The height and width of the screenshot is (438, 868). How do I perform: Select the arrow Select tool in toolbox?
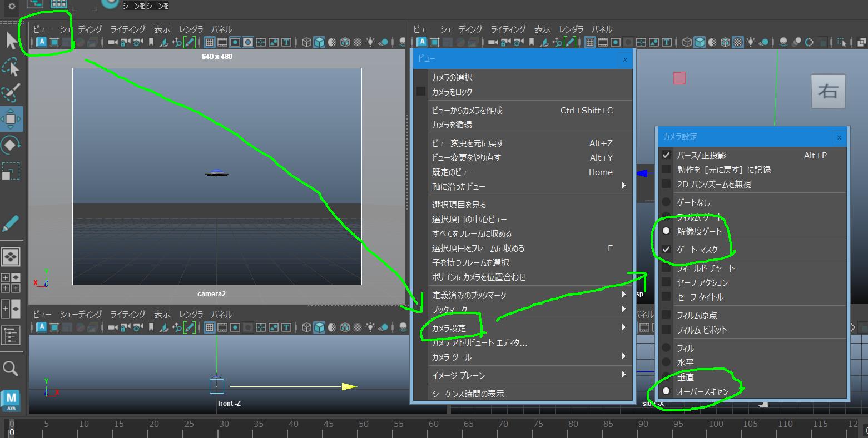[11, 41]
